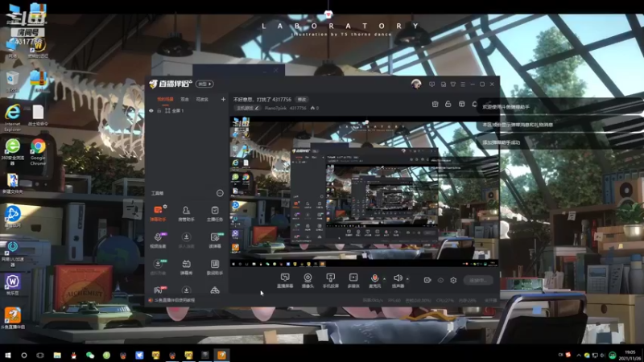This screenshot has width=644, height=362.
Task: Click the record video camera icon
Action: click(427, 280)
